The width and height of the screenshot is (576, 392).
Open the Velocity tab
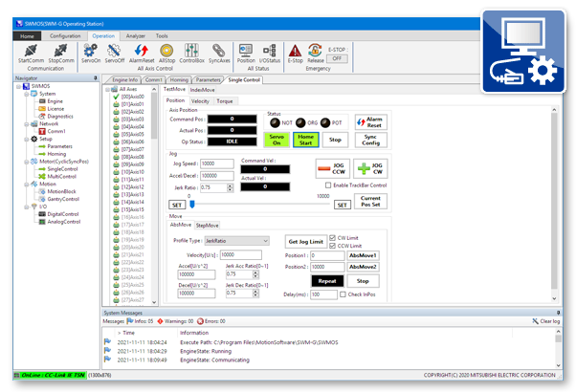click(x=201, y=99)
